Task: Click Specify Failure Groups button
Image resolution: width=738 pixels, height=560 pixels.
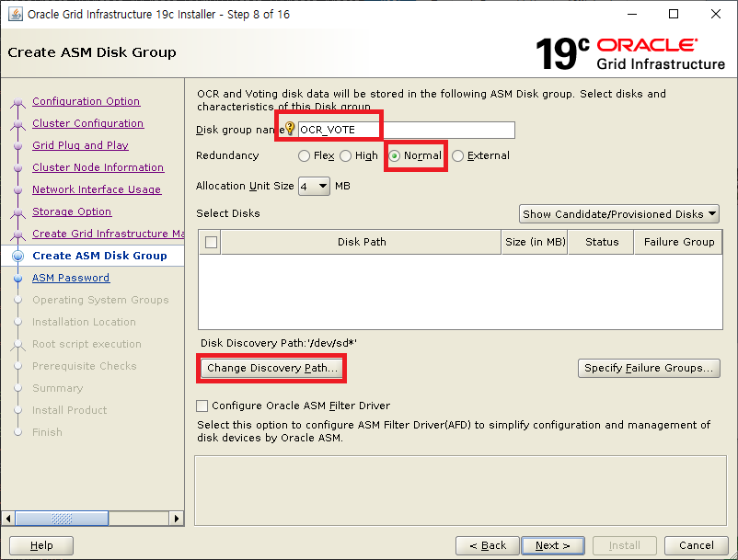Action: pos(649,368)
